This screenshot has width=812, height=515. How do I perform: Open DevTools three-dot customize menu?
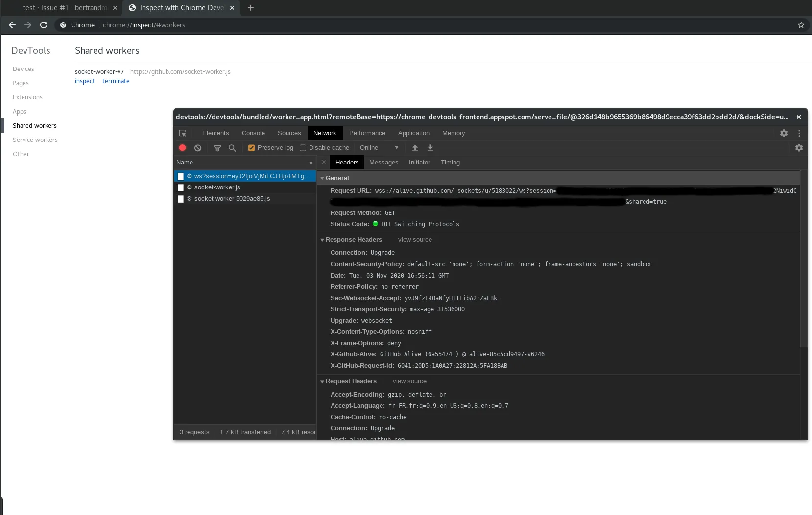[x=799, y=133]
